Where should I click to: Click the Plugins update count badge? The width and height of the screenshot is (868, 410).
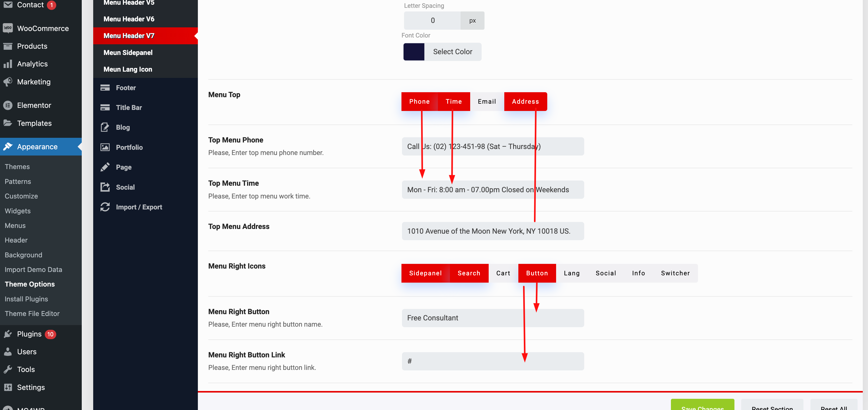(50, 334)
